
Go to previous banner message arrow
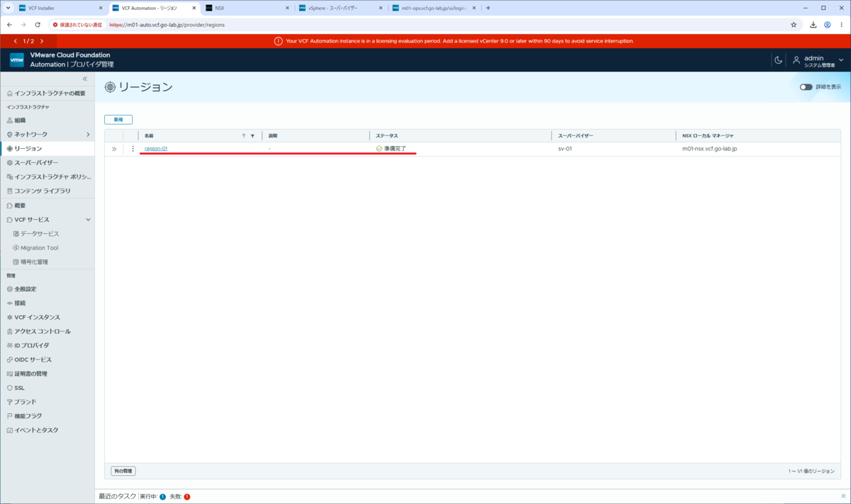click(15, 41)
